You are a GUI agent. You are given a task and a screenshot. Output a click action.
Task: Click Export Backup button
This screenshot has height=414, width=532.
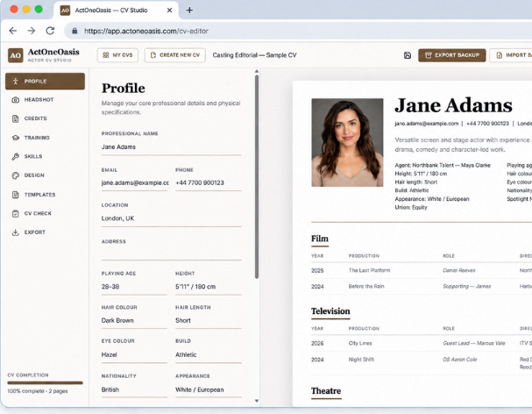click(452, 55)
